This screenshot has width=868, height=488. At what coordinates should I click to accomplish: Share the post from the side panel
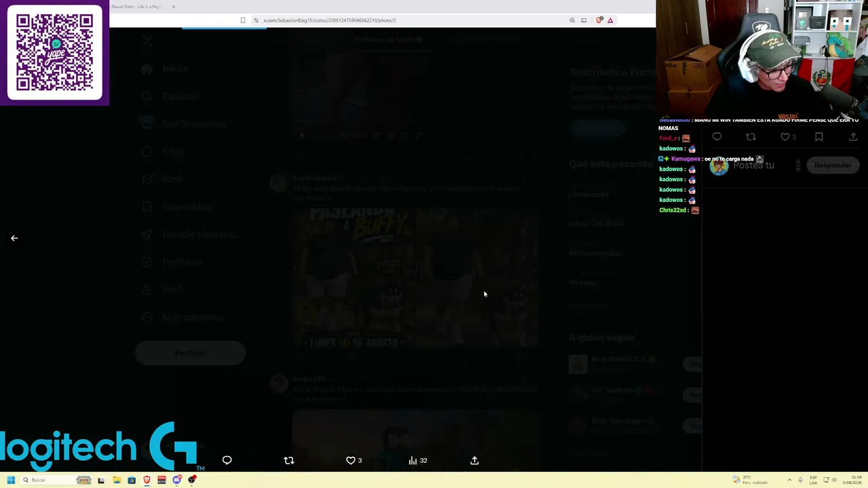coord(853,137)
